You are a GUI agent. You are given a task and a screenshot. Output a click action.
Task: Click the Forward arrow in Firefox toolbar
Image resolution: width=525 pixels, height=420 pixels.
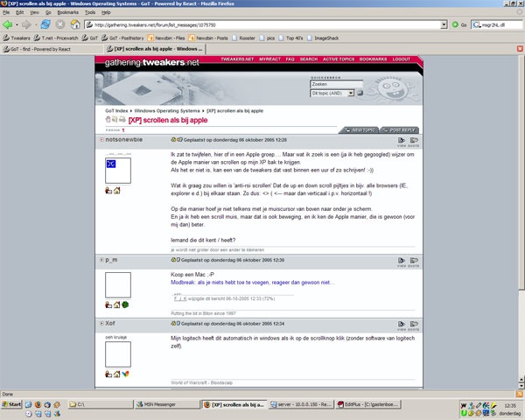(x=26, y=24)
